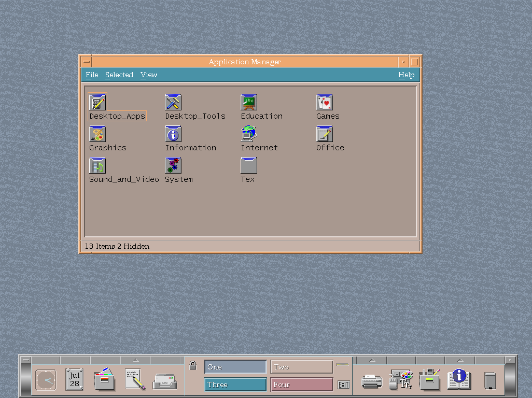Switch to workspace Four
The width and height of the screenshot is (532, 398).
(301, 384)
